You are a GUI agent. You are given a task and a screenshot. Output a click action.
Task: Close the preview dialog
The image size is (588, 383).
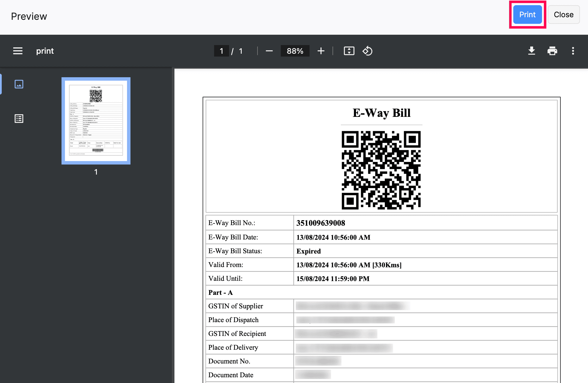click(563, 15)
